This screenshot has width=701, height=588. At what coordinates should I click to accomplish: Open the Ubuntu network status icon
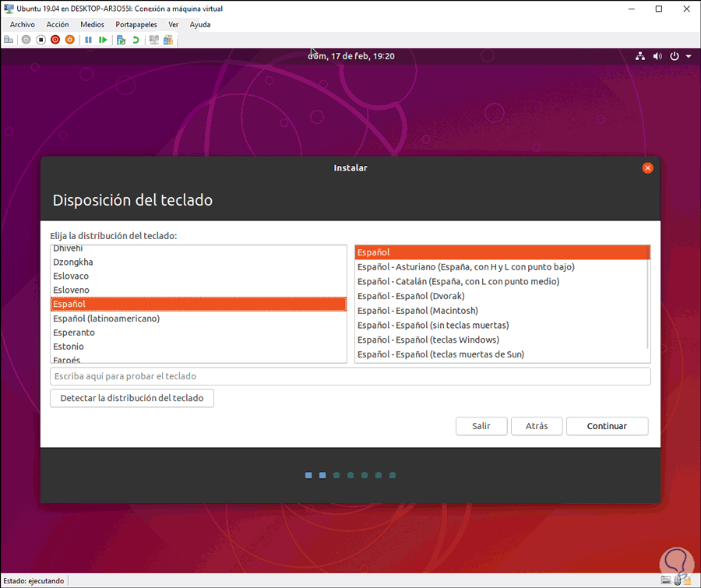[x=640, y=56]
